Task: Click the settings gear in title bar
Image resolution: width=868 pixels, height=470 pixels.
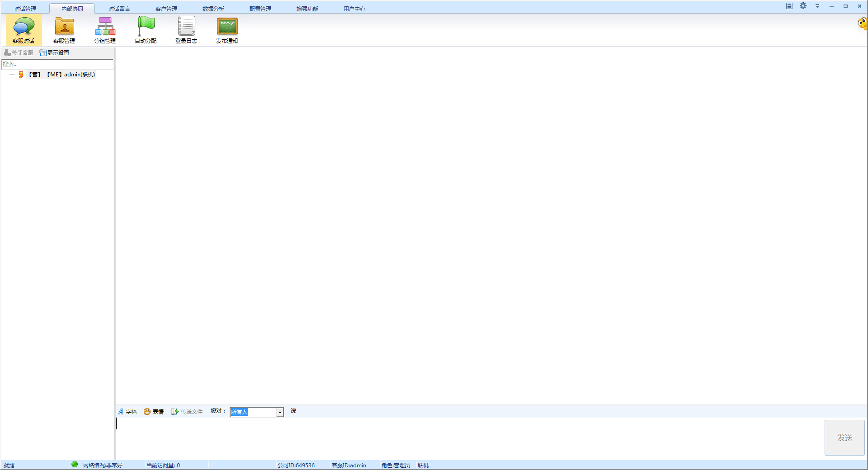Action: point(803,6)
